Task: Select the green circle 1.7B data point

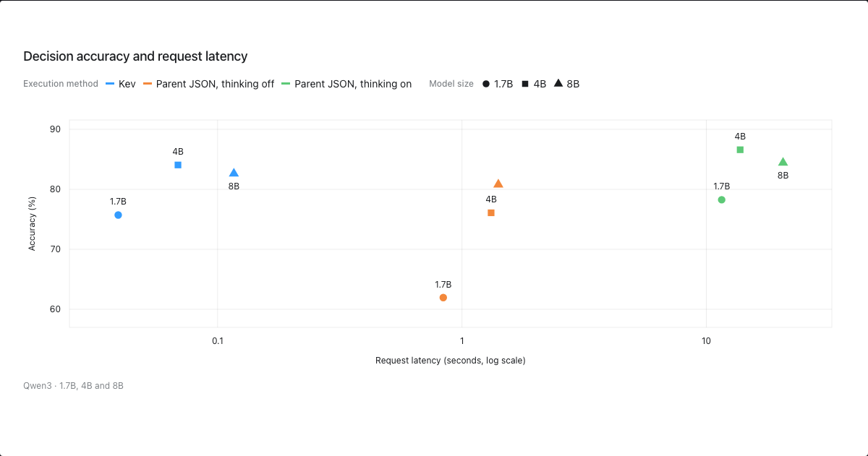Action: coord(721,199)
